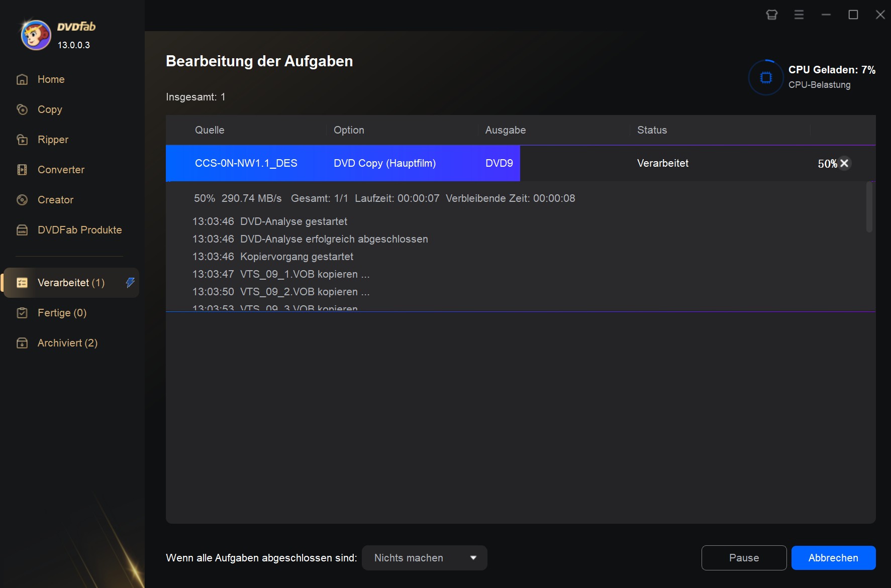Image resolution: width=891 pixels, height=588 pixels.
Task: Click the dropdown arrow beside Nichts machen
Action: [x=473, y=558]
